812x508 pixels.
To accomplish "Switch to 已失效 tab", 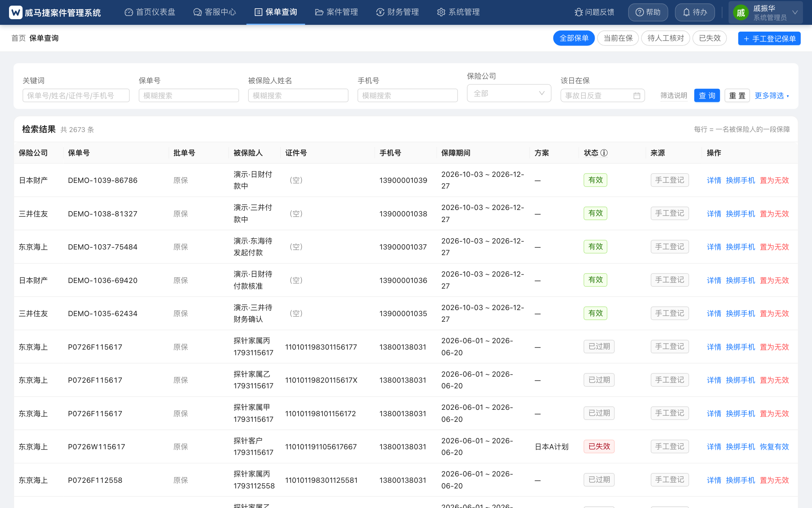I will click(x=710, y=38).
